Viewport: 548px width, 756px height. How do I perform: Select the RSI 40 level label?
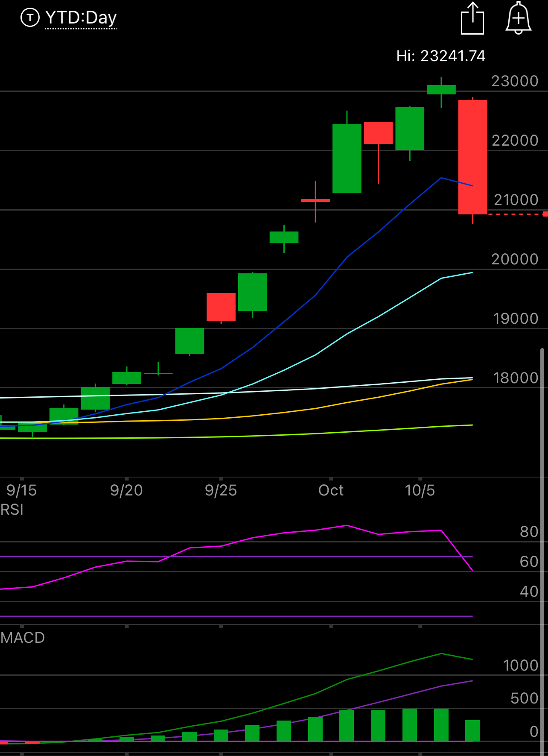[x=529, y=592]
